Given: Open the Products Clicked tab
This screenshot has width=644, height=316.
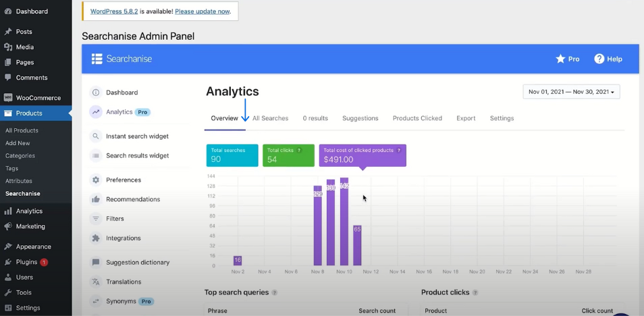Looking at the screenshot, I should (x=417, y=118).
